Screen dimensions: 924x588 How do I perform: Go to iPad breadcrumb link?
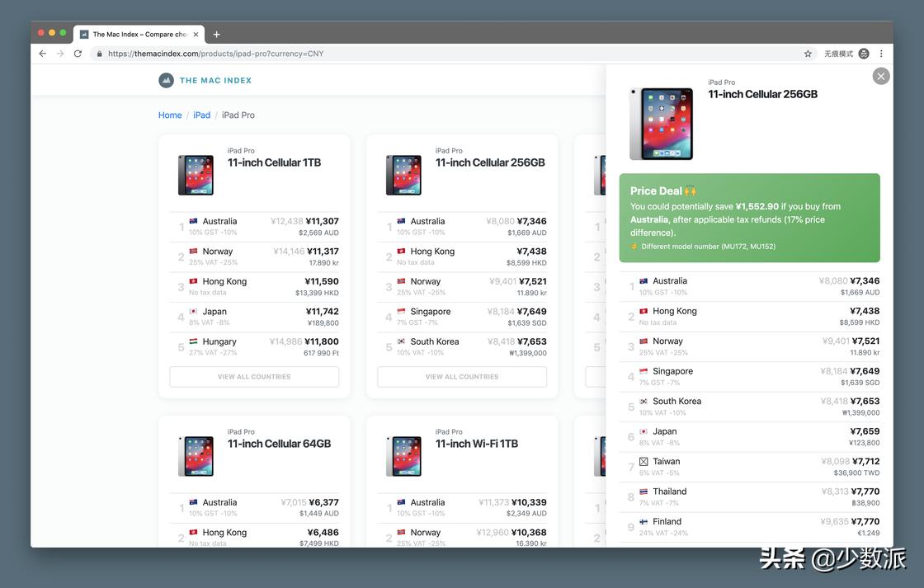201,115
